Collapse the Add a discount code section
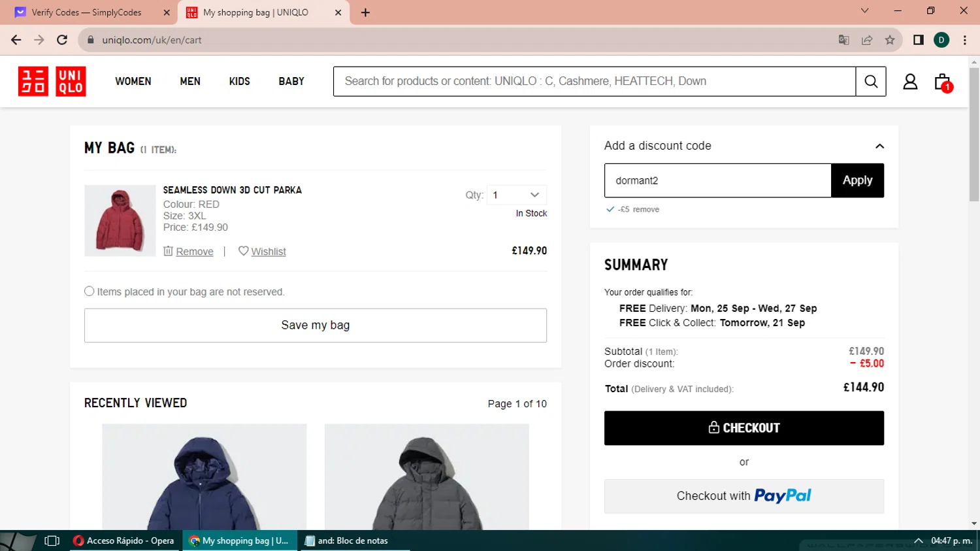Image resolution: width=980 pixels, height=551 pixels. click(x=879, y=146)
